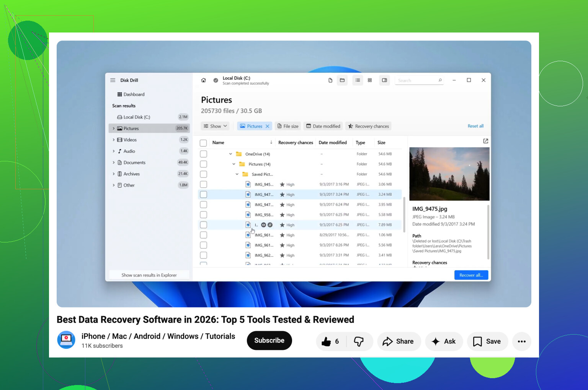
Task: Select Videos category in sidebar
Action: 149,140
